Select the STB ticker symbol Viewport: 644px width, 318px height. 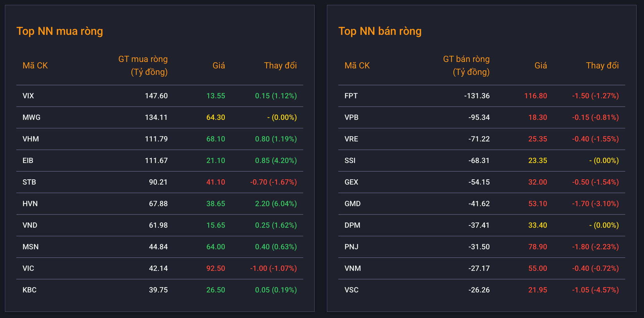pos(29,182)
